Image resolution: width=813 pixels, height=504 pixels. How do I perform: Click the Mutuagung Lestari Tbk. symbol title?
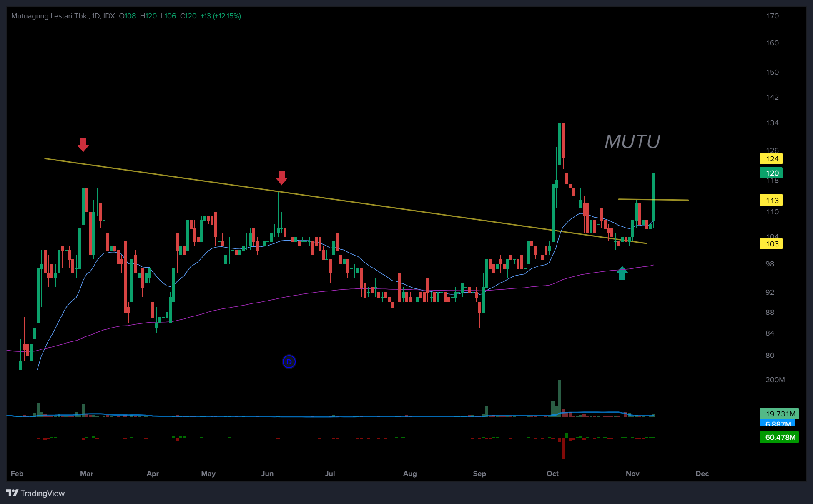pyautogui.click(x=50, y=16)
